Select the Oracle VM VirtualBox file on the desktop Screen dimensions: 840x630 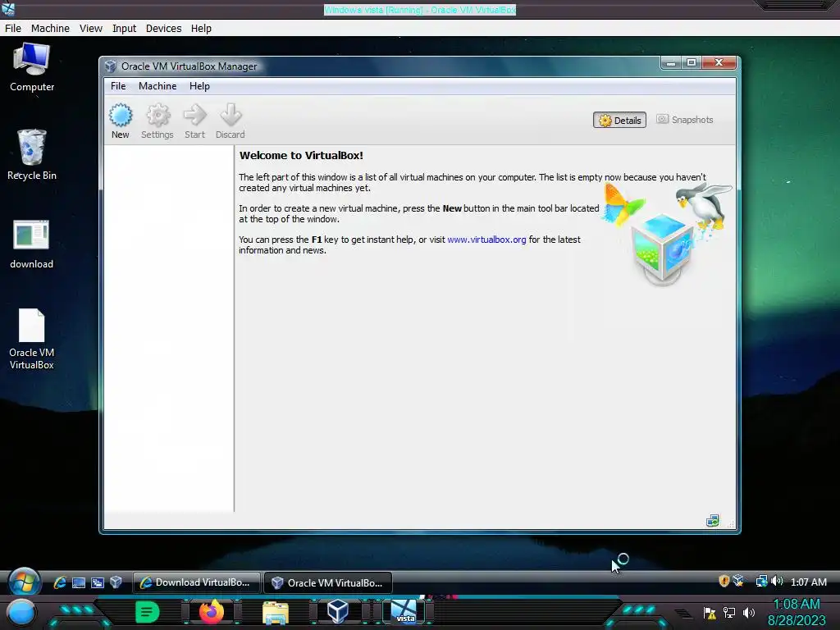pyautogui.click(x=32, y=340)
